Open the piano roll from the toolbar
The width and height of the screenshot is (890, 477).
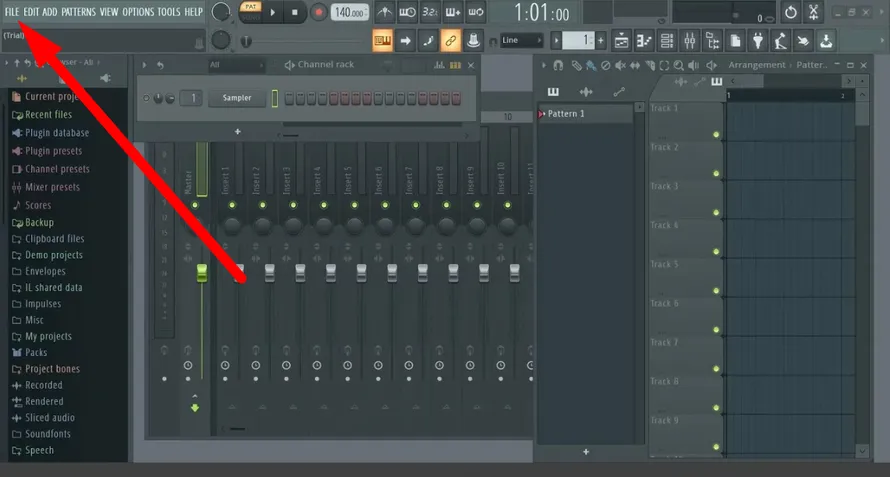(644, 40)
